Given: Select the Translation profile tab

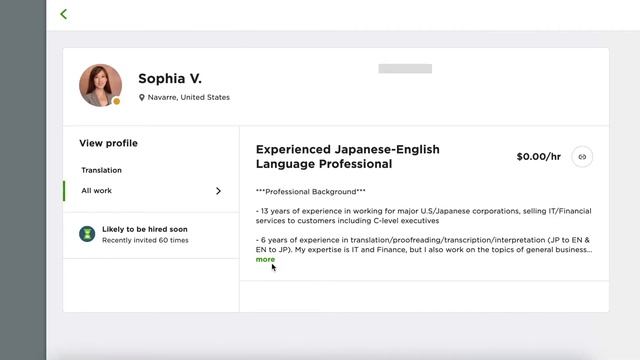Looking at the screenshot, I should [x=102, y=170].
